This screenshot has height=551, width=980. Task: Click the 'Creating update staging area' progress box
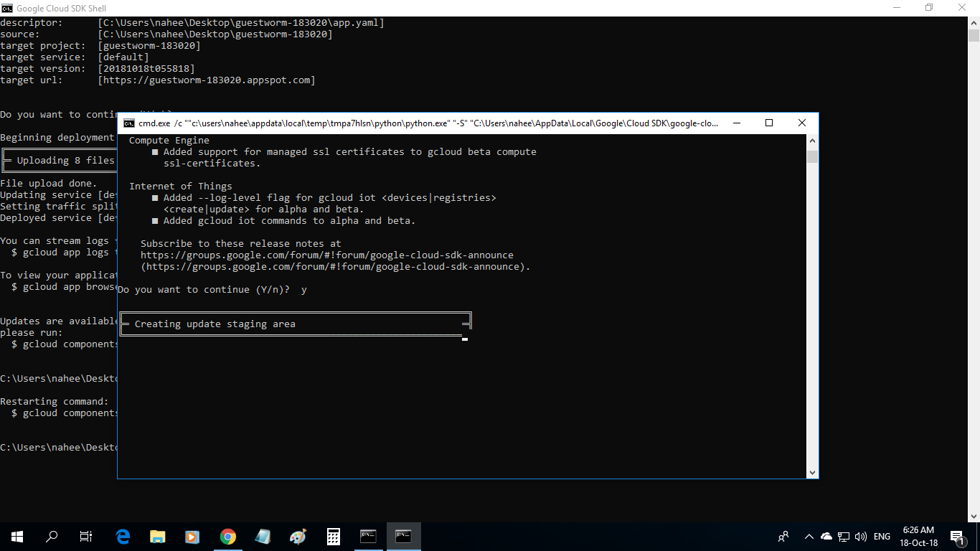pos(295,324)
